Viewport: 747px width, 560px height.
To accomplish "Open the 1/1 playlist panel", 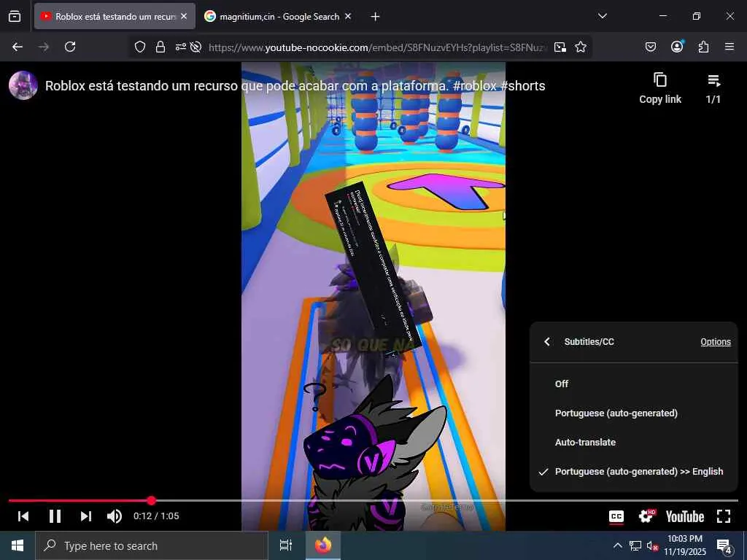I will [713, 88].
